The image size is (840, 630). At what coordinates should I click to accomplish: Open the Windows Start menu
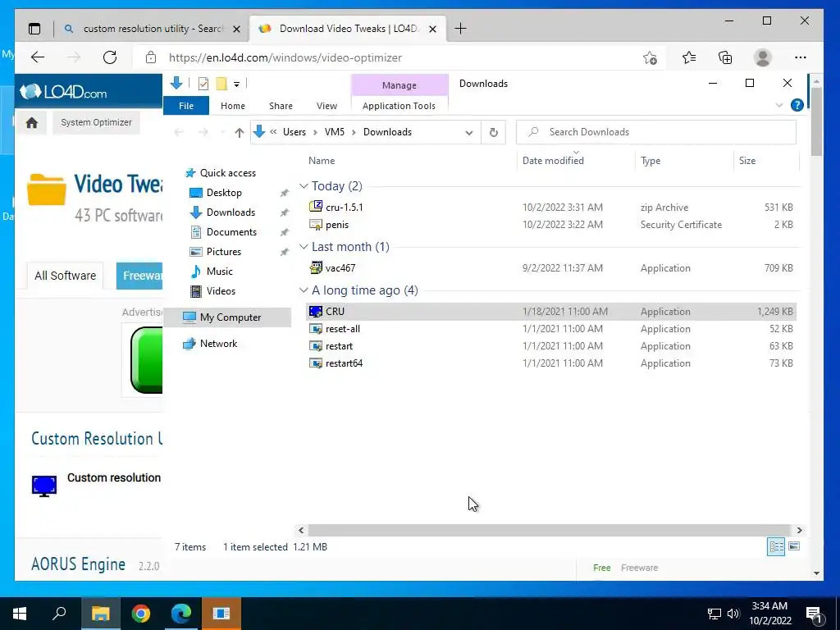click(20, 614)
